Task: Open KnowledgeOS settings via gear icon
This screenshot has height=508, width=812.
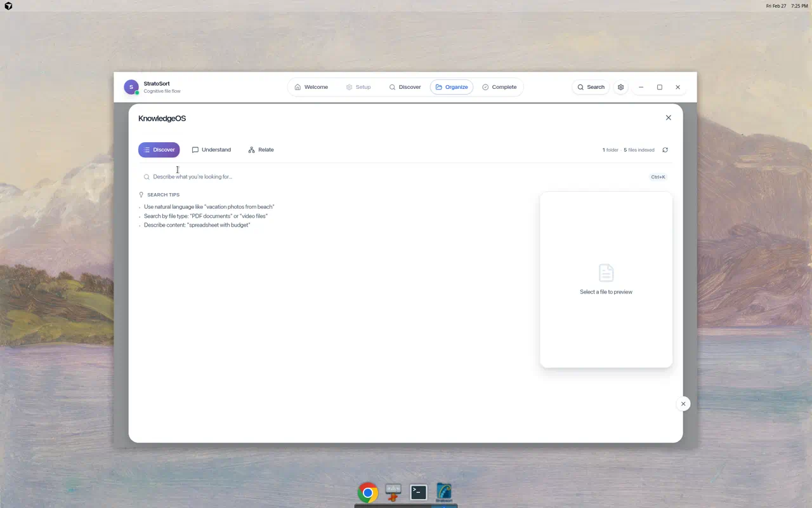Action: click(620, 86)
